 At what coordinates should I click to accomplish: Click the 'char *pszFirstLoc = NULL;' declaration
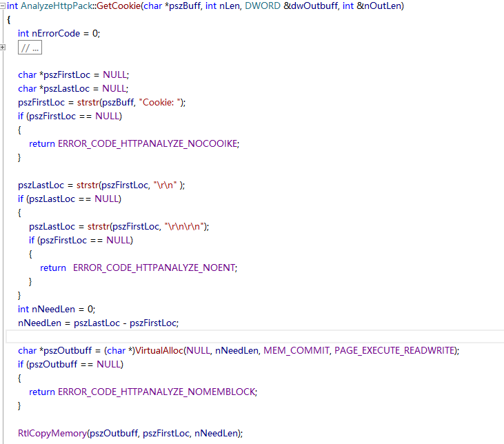point(74,75)
